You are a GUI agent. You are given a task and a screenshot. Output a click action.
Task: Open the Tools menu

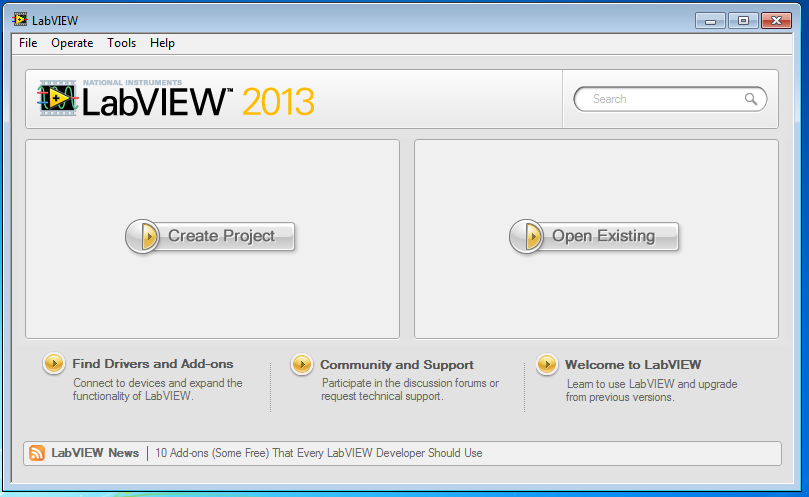click(122, 43)
